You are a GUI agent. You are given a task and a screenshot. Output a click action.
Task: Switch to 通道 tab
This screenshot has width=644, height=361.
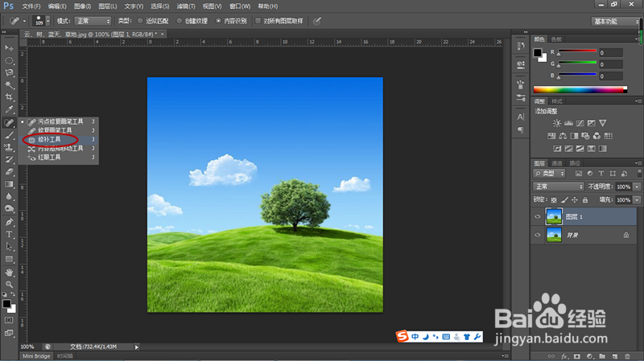[557, 163]
